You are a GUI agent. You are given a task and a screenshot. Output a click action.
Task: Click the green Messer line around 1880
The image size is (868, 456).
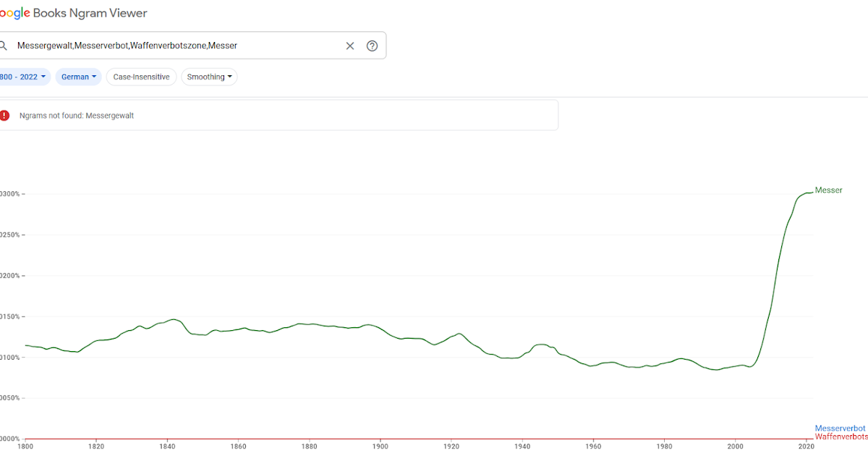coord(310,324)
